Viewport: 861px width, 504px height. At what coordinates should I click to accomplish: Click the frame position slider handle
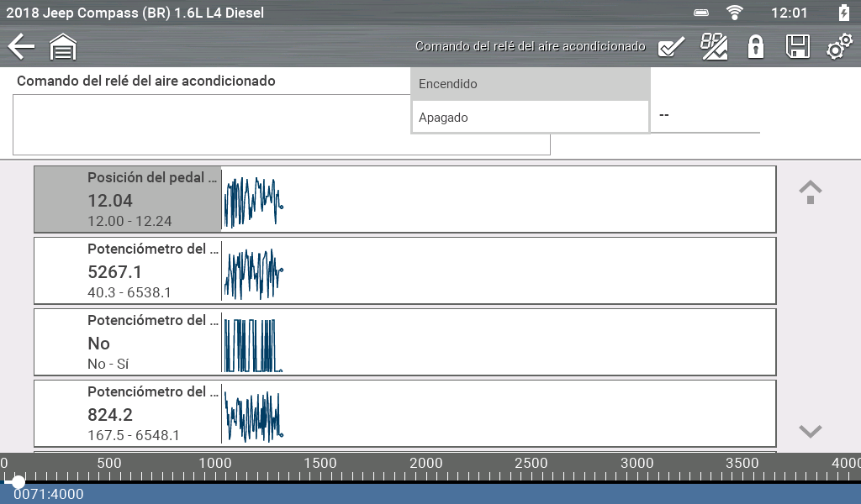click(18, 482)
